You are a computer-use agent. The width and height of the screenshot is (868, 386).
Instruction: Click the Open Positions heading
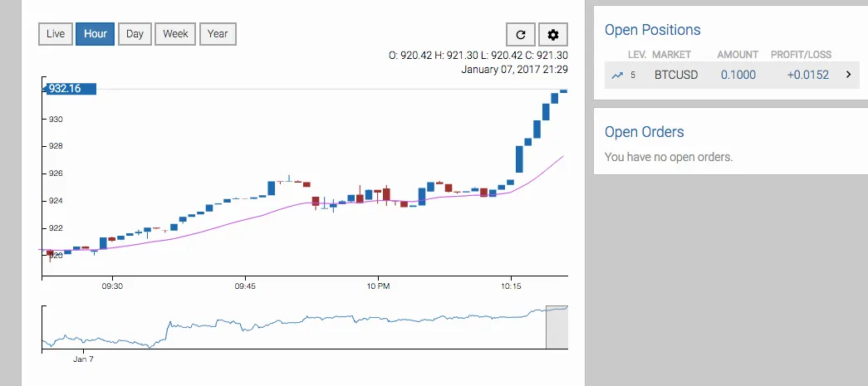653,30
